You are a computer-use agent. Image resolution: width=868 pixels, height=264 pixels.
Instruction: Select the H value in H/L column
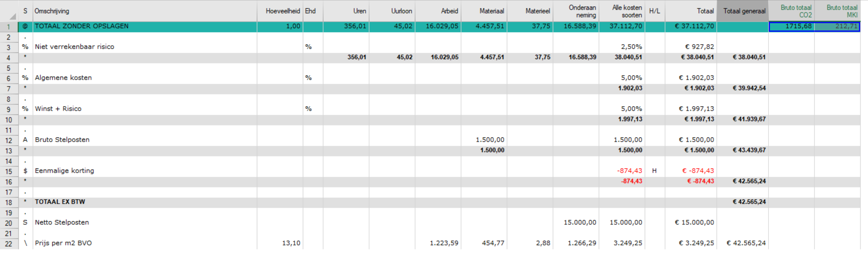pos(654,171)
